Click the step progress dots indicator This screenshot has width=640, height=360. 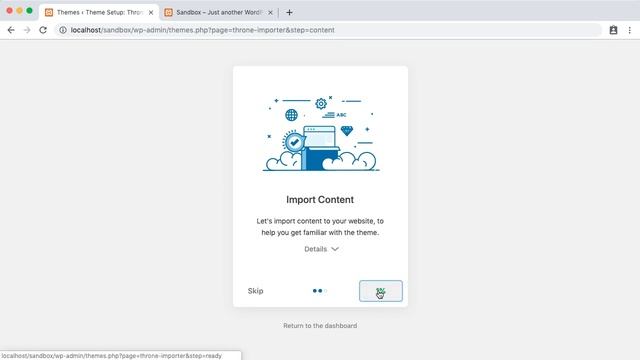point(320,291)
